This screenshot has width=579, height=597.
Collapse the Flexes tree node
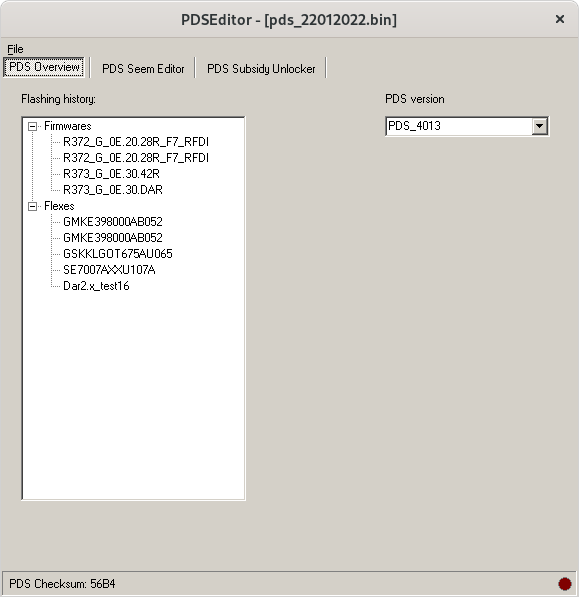click(33, 206)
